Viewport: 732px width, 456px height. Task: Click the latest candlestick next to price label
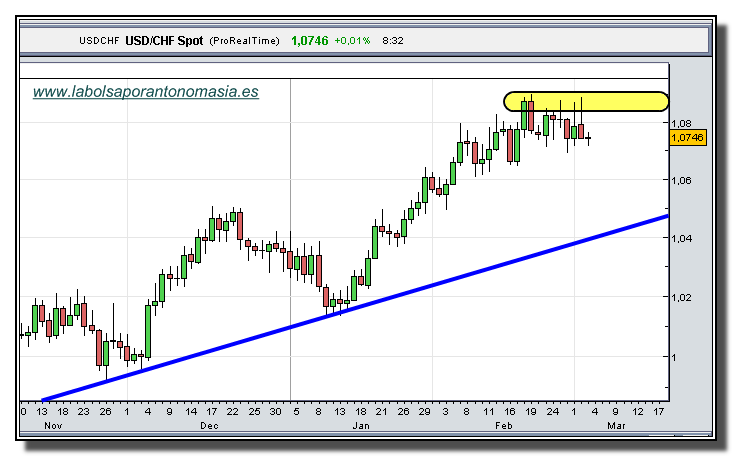click(x=589, y=138)
